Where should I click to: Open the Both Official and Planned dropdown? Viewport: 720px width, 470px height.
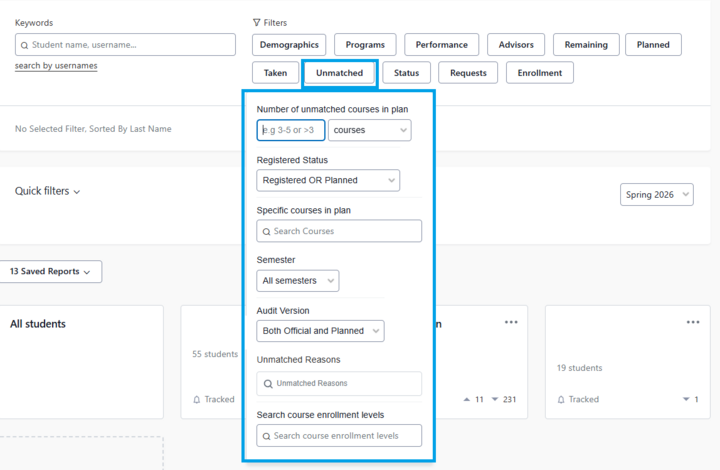pyautogui.click(x=321, y=331)
